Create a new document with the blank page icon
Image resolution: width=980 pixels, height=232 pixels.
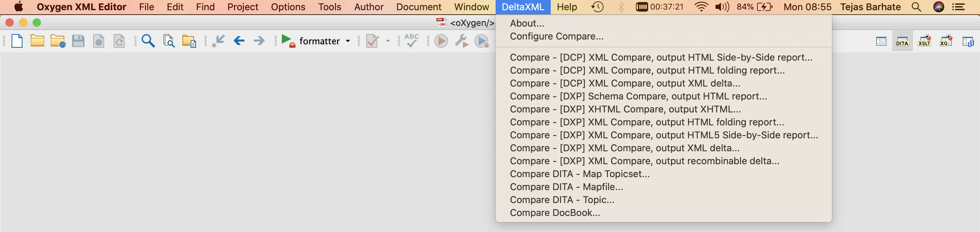point(17,41)
